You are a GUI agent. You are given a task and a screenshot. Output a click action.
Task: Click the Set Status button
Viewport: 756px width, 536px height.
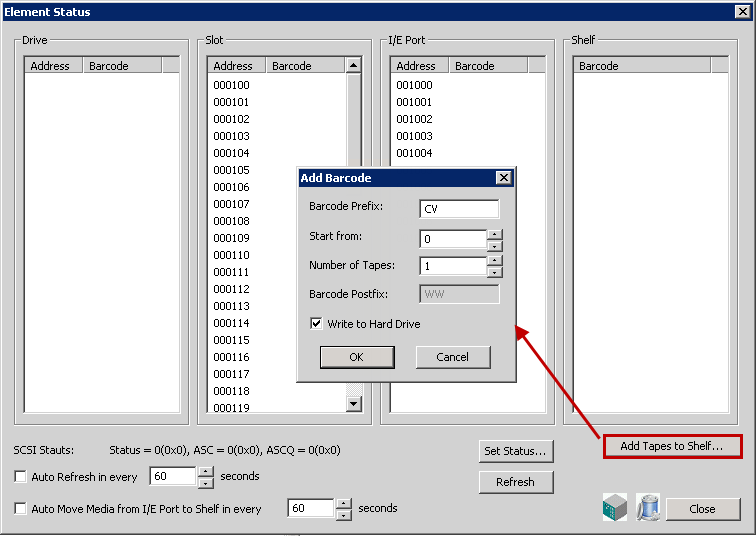(516, 451)
